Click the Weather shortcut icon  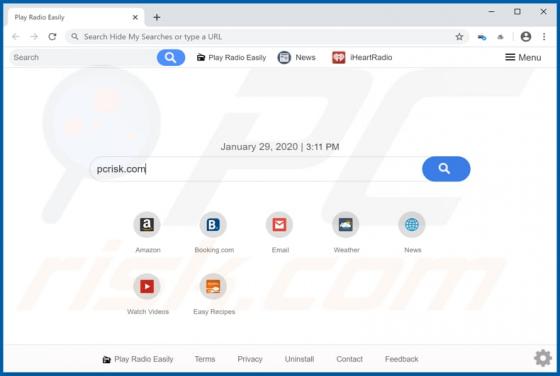[346, 225]
